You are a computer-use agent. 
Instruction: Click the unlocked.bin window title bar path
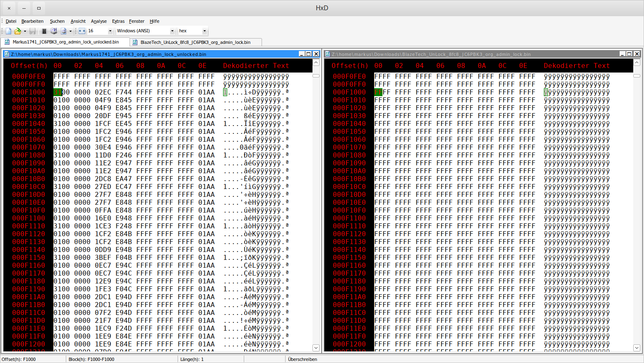[x=108, y=54]
